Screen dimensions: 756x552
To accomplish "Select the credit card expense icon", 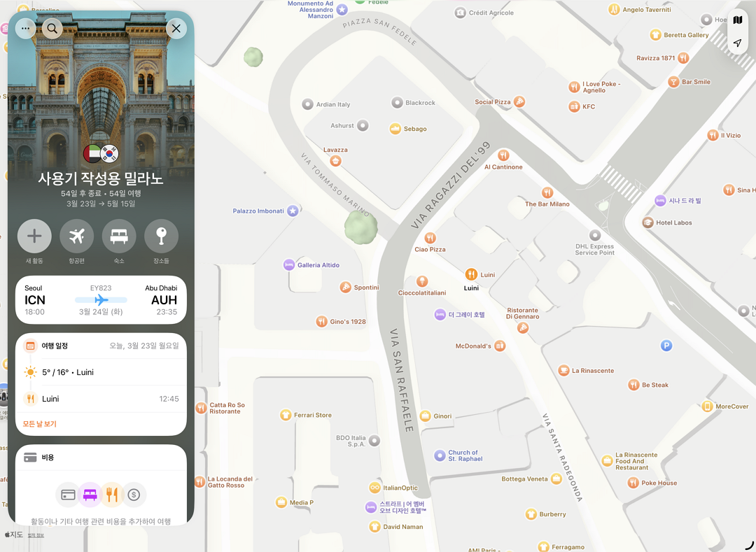I will click(x=68, y=495).
